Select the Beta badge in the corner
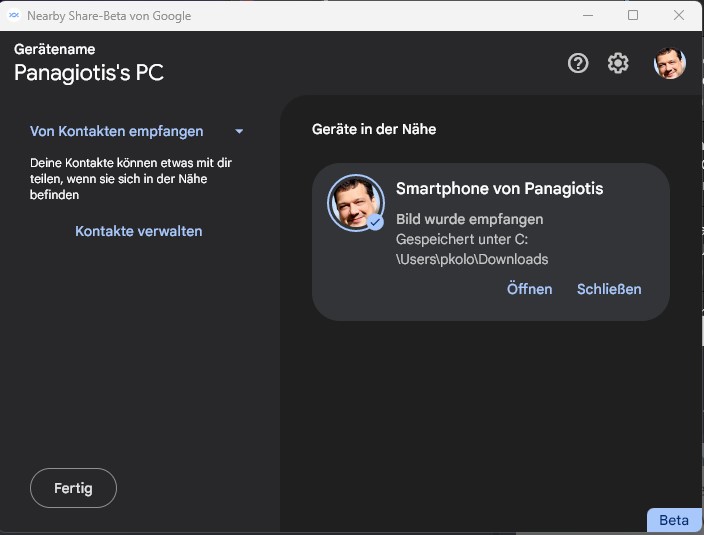 [x=674, y=520]
